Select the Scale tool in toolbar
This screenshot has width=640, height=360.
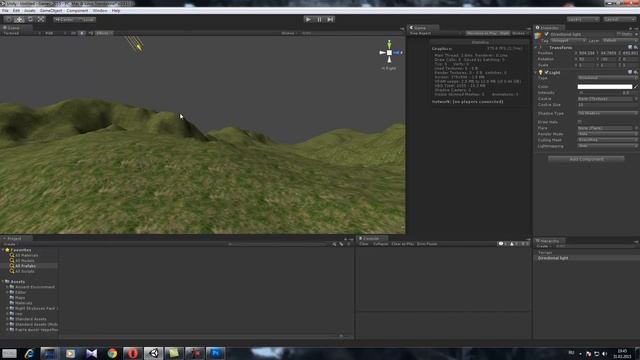coord(41,19)
